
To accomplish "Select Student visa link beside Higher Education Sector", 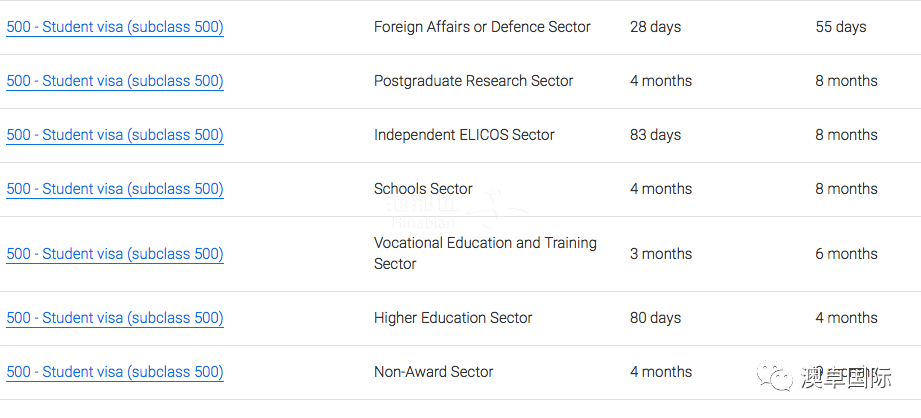I will point(115,318).
